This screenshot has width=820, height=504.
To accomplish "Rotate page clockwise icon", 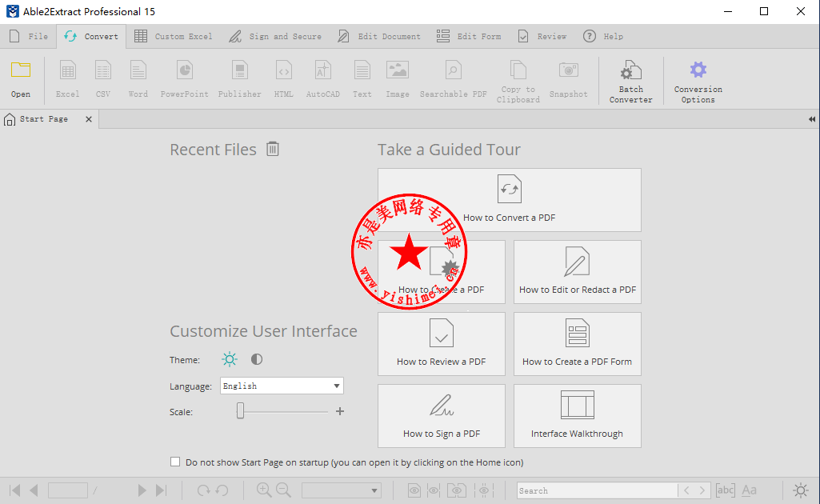I will coord(203,490).
